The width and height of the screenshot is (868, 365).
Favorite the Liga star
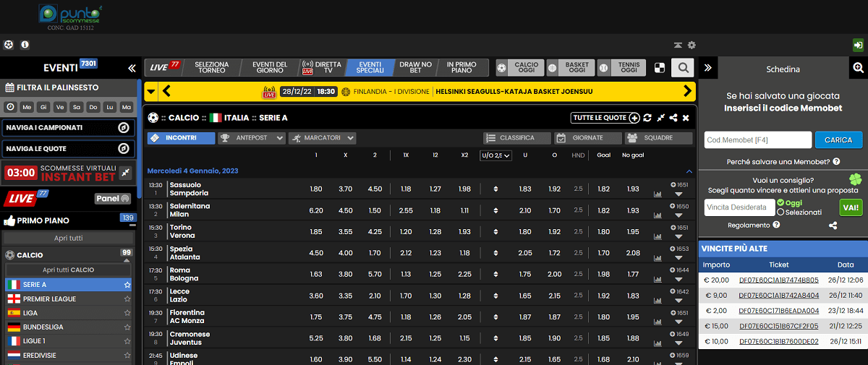[127, 313]
